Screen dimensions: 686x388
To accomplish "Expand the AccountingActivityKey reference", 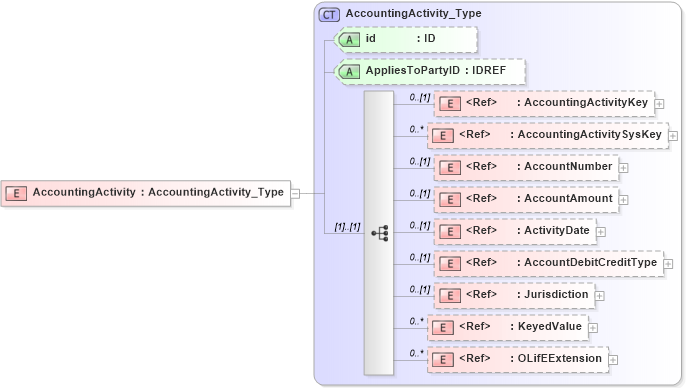I will click(x=659, y=104).
